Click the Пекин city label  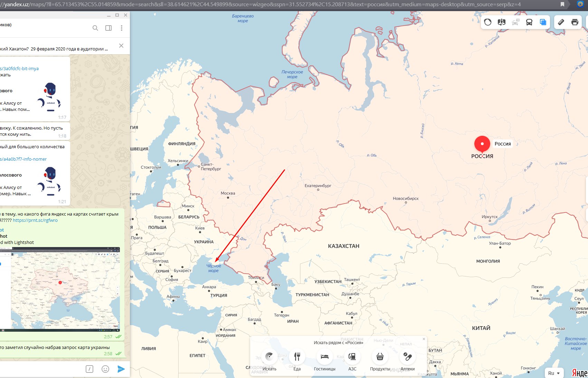coord(538,287)
